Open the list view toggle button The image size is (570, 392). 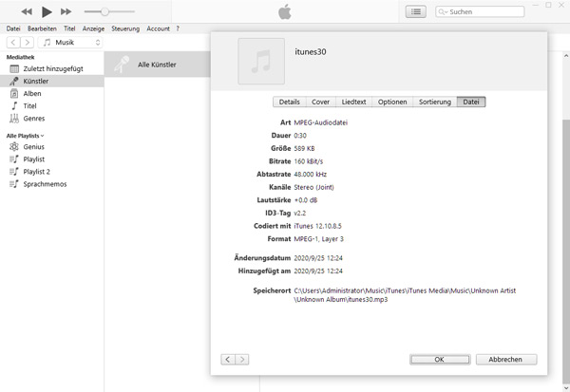point(416,11)
